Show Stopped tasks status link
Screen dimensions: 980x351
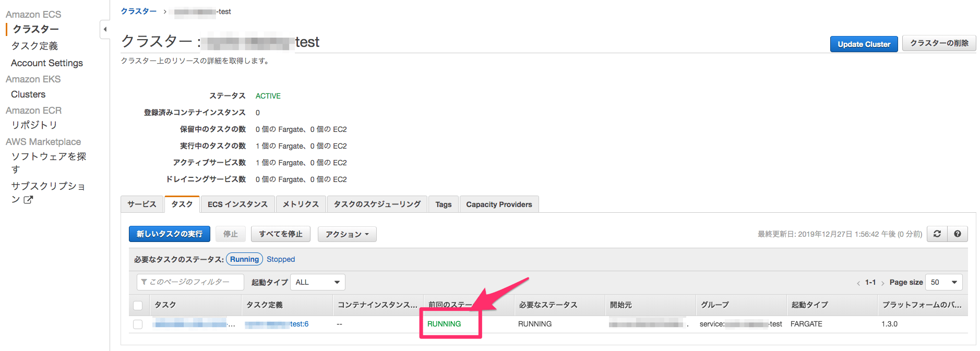(281, 259)
